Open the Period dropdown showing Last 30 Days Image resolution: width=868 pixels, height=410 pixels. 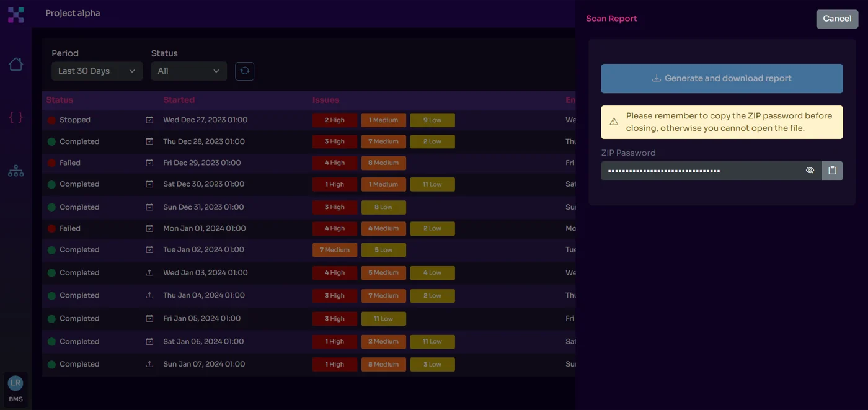(x=96, y=71)
